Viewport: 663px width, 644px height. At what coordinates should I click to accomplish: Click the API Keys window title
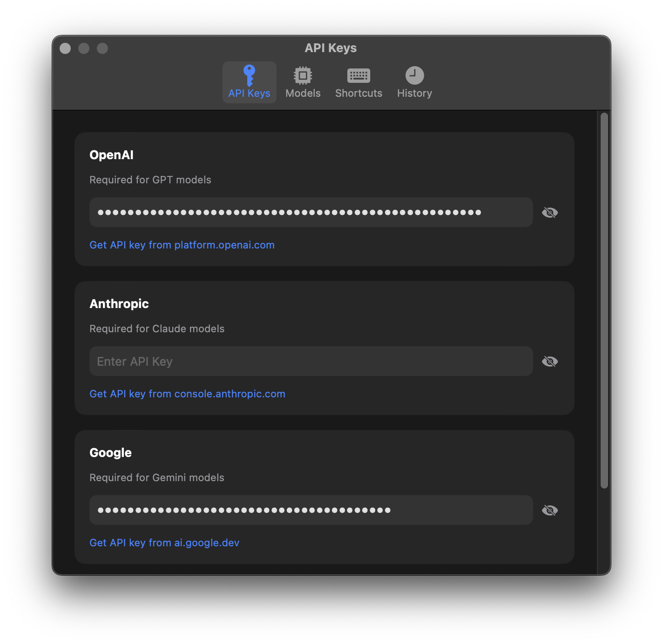tap(331, 48)
